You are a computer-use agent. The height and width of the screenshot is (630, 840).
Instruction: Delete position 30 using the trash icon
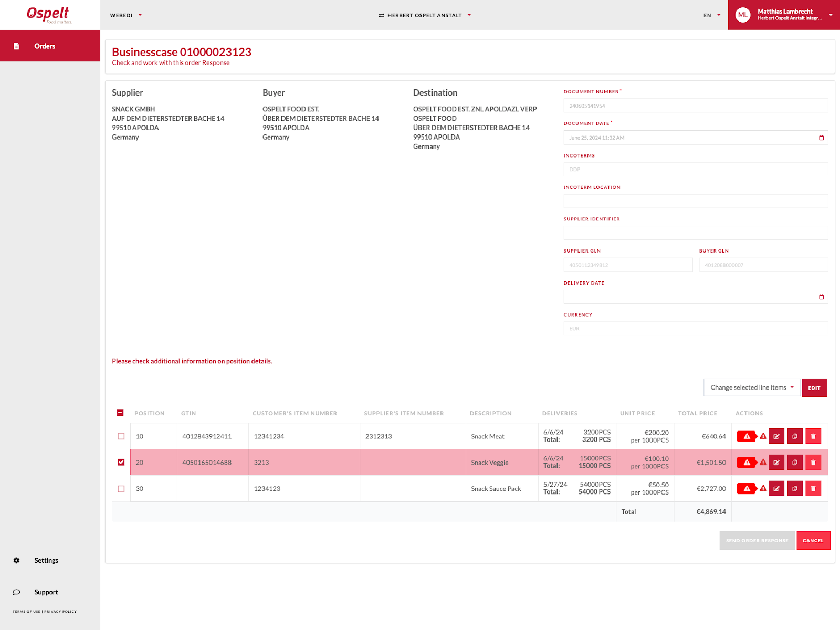(x=813, y=489)
